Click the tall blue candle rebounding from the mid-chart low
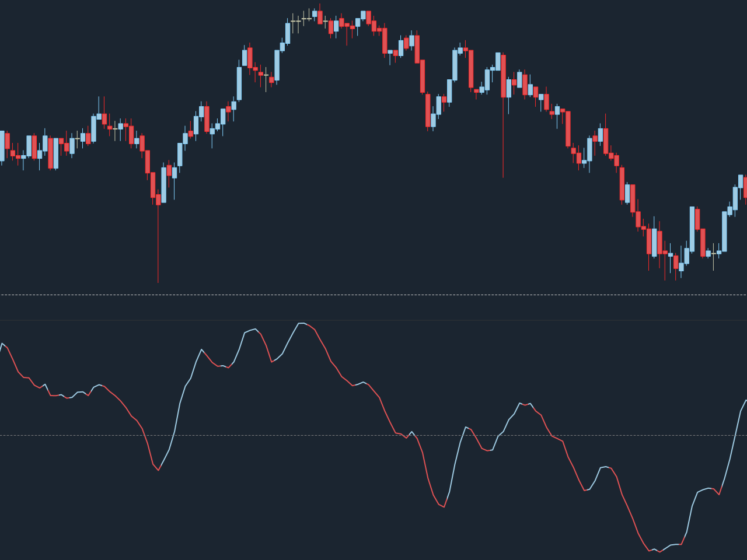The width and height of the screenshot is (747, 560). [x=455, y=65]
